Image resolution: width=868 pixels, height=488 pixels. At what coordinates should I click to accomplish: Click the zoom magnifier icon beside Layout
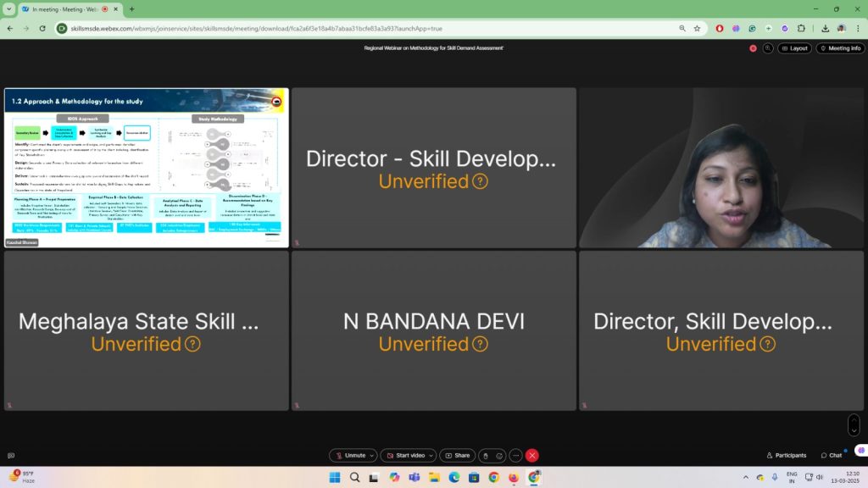point(768,48)
